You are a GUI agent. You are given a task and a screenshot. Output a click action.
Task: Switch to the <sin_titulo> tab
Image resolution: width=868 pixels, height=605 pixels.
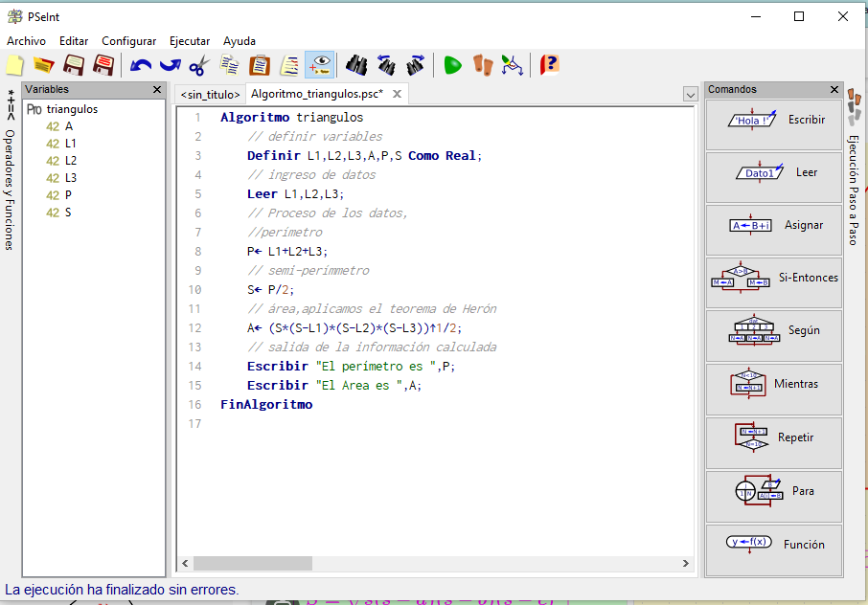(210, 95)
